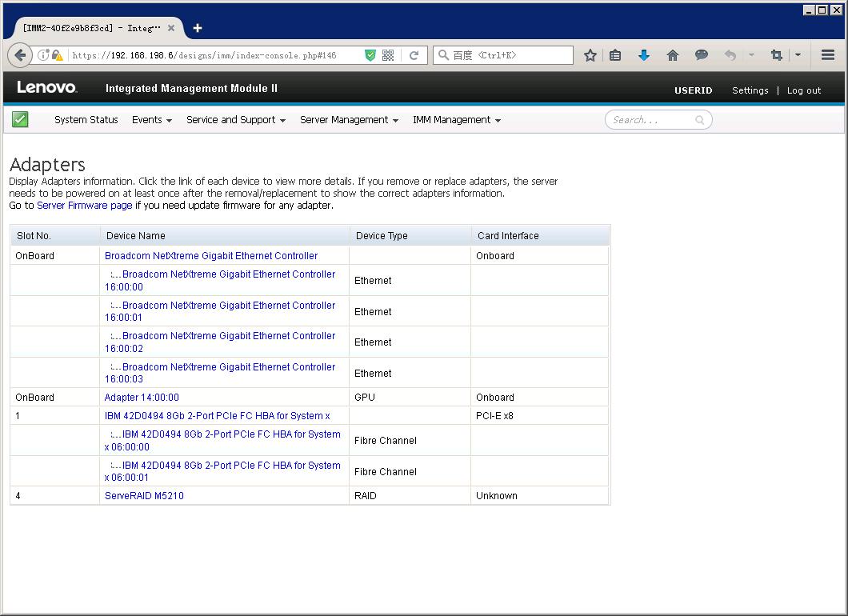
Task: Click the crop screenshot tool icon
Action: point(777,55)
